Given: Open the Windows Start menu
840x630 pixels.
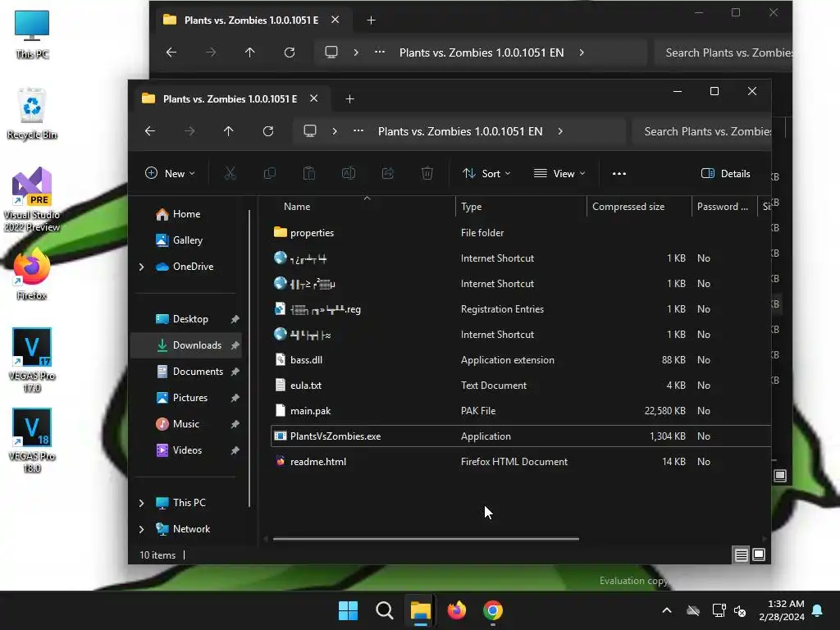Looking at the screenshot, I should click(348, 610).
